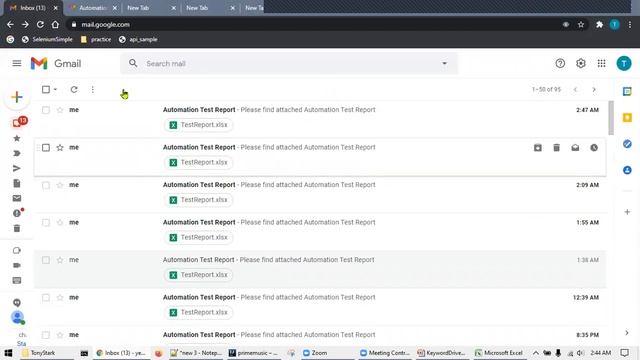Open Trash bin icon in sidebar
640x360 pixels.
[x=17, y=228]
